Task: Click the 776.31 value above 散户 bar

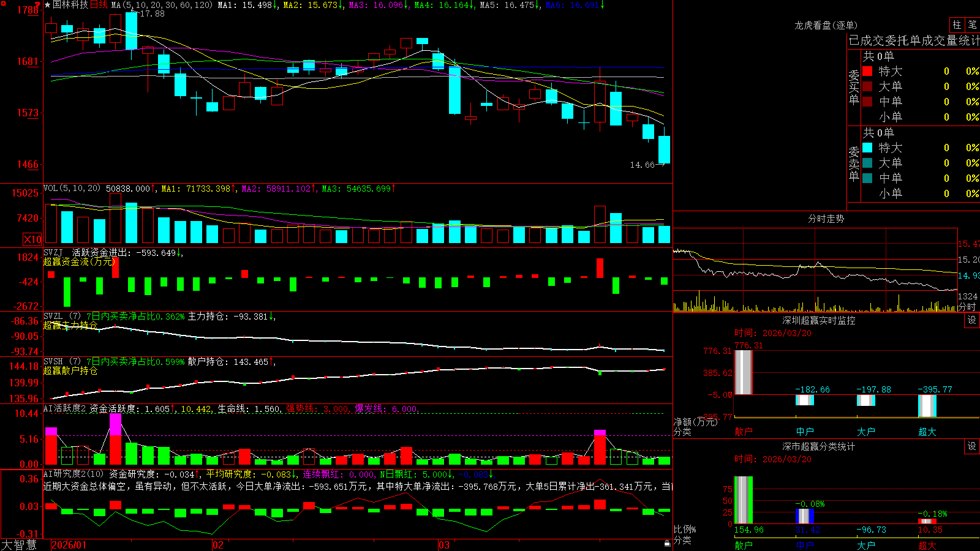Action: (749, 345)
